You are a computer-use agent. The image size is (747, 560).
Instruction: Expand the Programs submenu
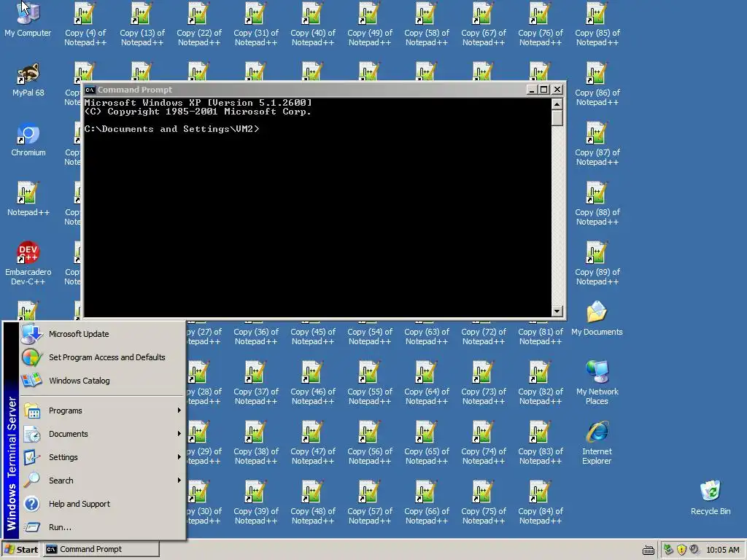[101, 411]
